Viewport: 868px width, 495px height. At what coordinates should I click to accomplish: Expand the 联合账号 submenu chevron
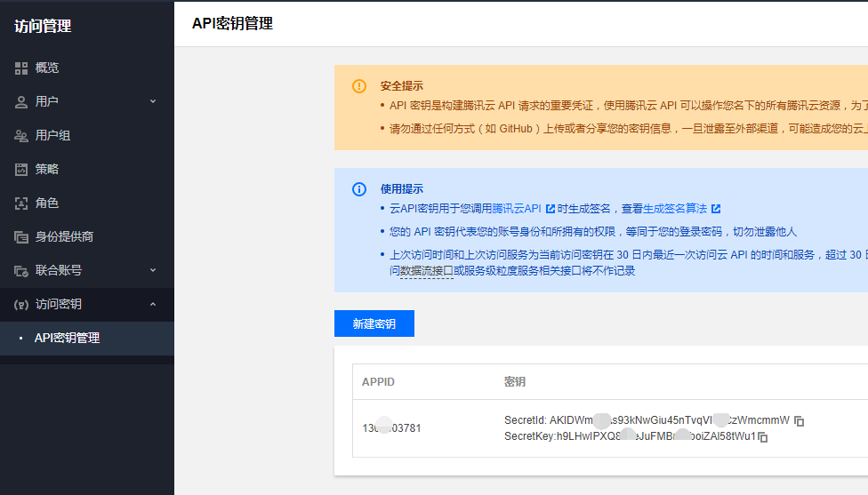coord(153,270)
